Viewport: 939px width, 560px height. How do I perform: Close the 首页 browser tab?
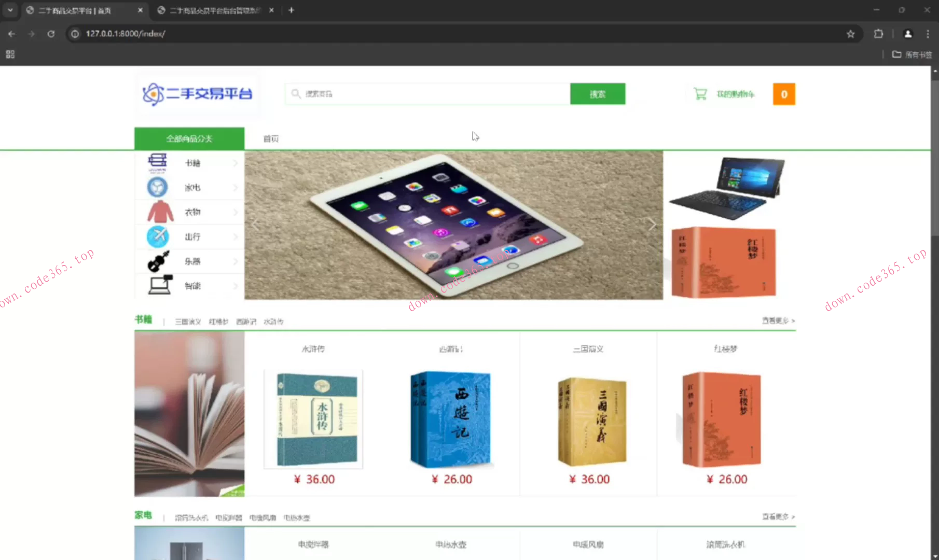[x=140, y=10]
